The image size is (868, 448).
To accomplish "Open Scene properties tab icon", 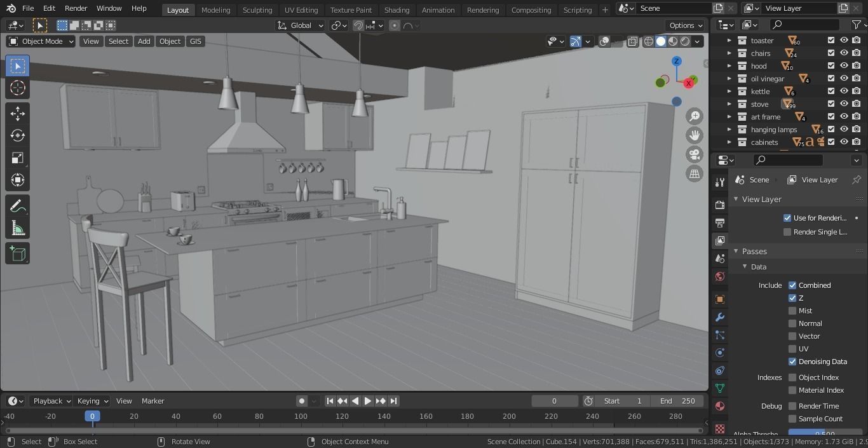I will [x=720, y=258].
